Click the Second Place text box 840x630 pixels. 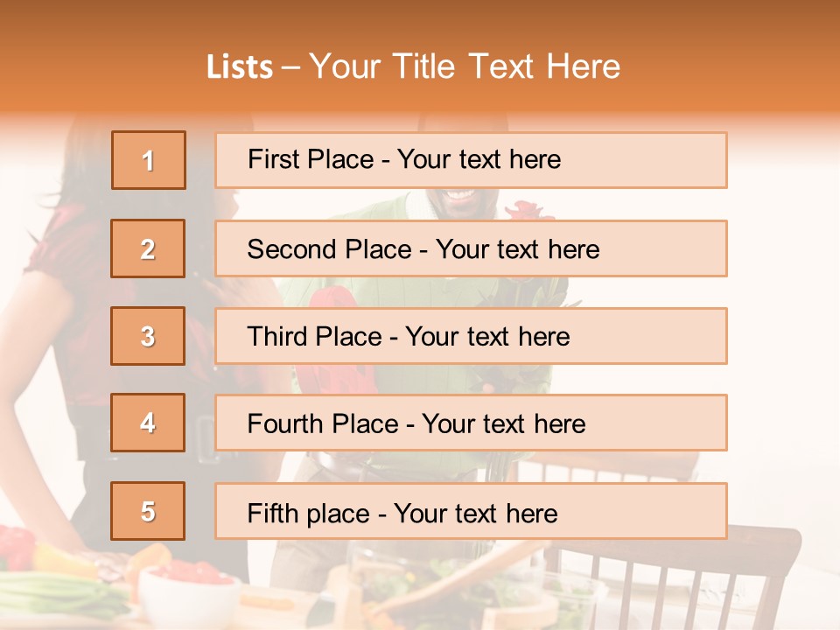coord(471,248)
